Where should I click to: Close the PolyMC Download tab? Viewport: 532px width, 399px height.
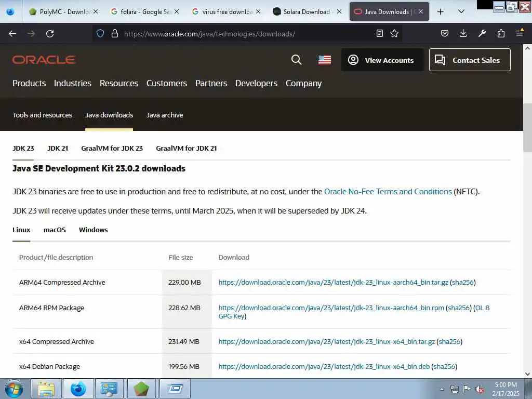(x=96, y=11)
